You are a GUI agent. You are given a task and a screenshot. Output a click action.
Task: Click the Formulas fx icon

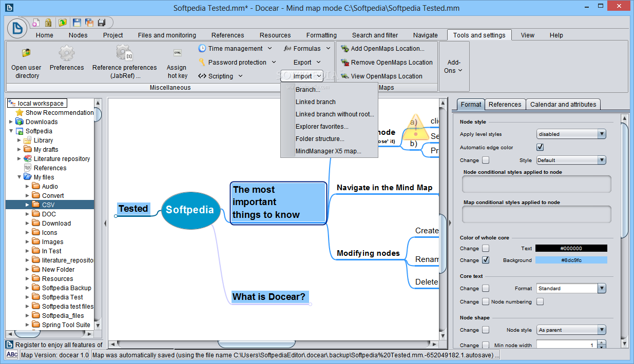[x=287, y=48]
